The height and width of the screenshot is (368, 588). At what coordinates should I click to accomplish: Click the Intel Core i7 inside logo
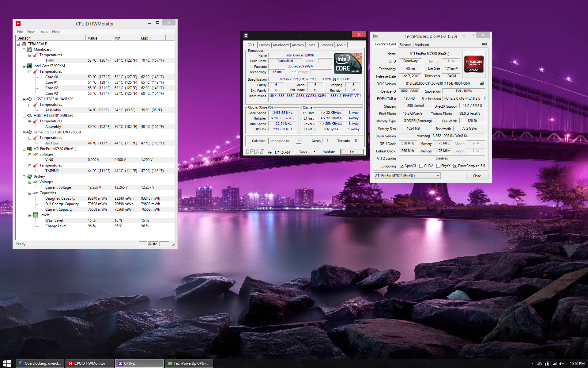348,63
